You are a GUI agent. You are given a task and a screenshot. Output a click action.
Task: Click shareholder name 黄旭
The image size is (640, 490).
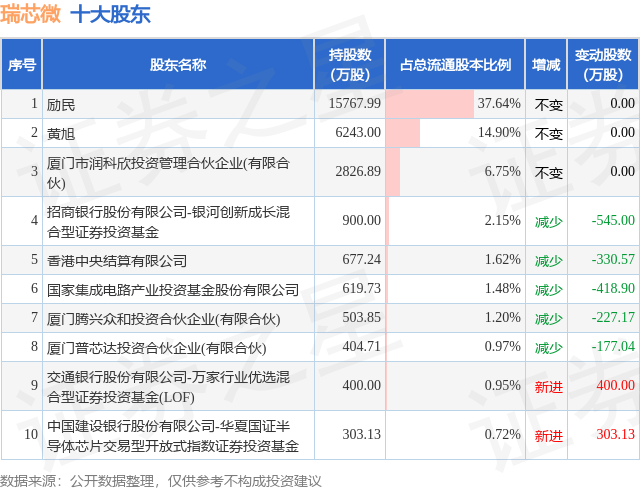[x=61, y=134]
